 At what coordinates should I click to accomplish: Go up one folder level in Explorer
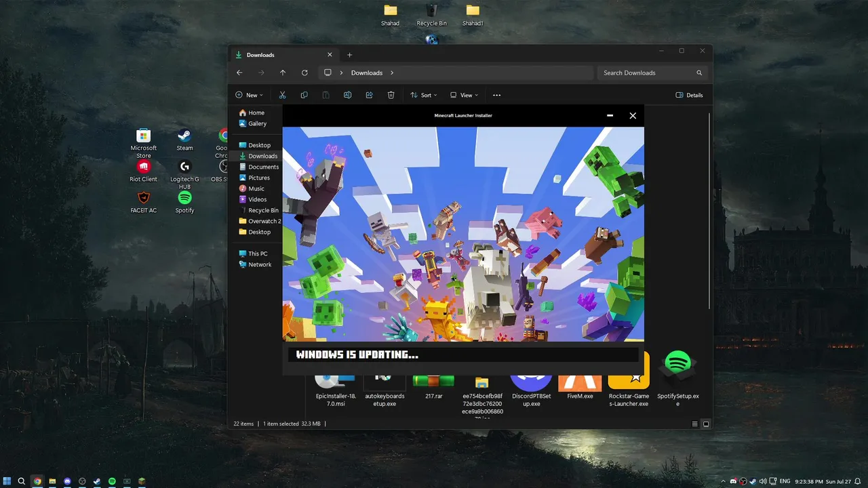[x=283, y=73]
